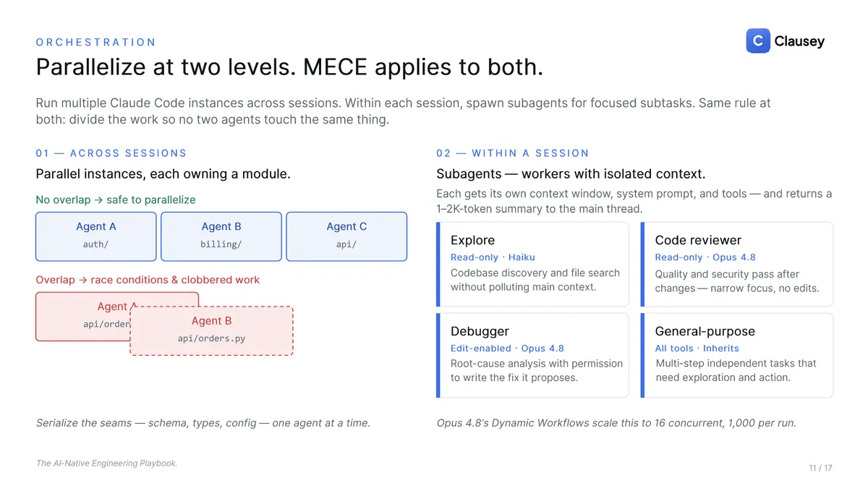The width and height of the screenshot is (868, 488).
Task: Select the Agent B billing/ box
Action: point(221,236)
